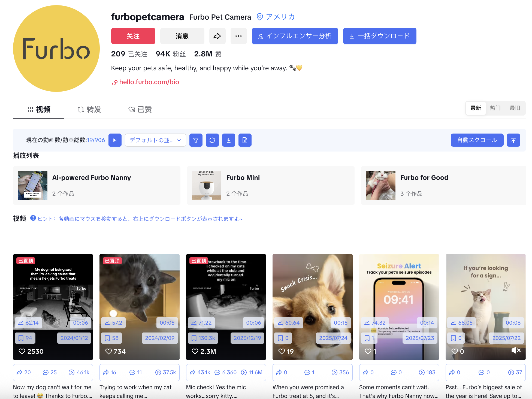Click the heart icon showing 734 likes
Image resolution: width=532 pixels, height=399 pixels.
pos(108,351)
